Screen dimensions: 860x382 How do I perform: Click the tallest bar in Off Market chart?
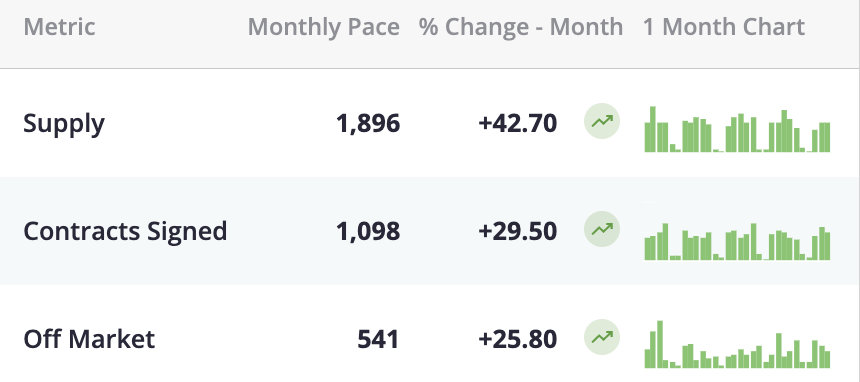pos(660,344)
